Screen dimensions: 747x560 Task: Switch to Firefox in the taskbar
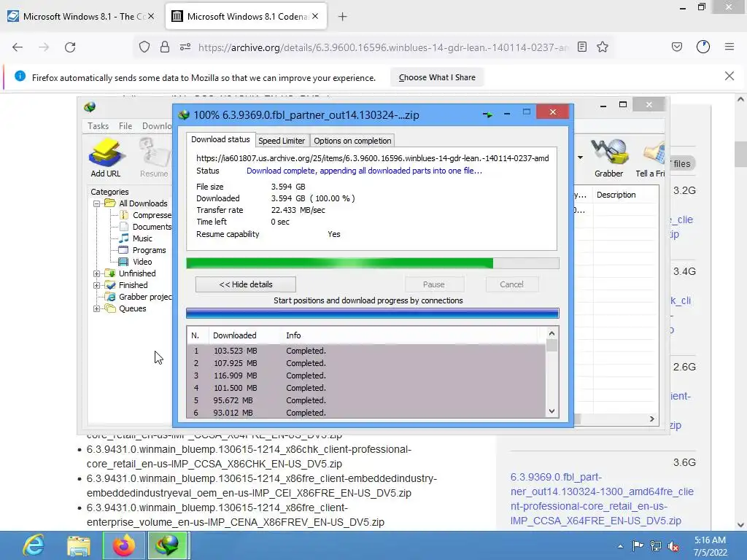(124, 545)
